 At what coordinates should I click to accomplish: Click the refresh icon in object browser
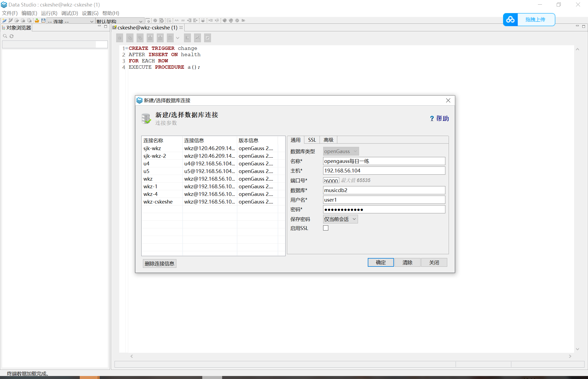click(x=11, y=36)
